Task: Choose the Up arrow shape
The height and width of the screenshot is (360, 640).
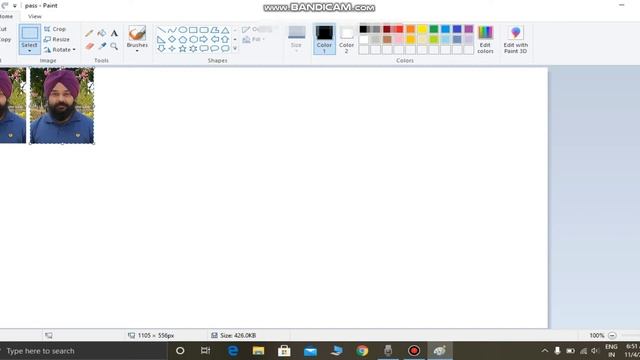Action: [225, 40]
